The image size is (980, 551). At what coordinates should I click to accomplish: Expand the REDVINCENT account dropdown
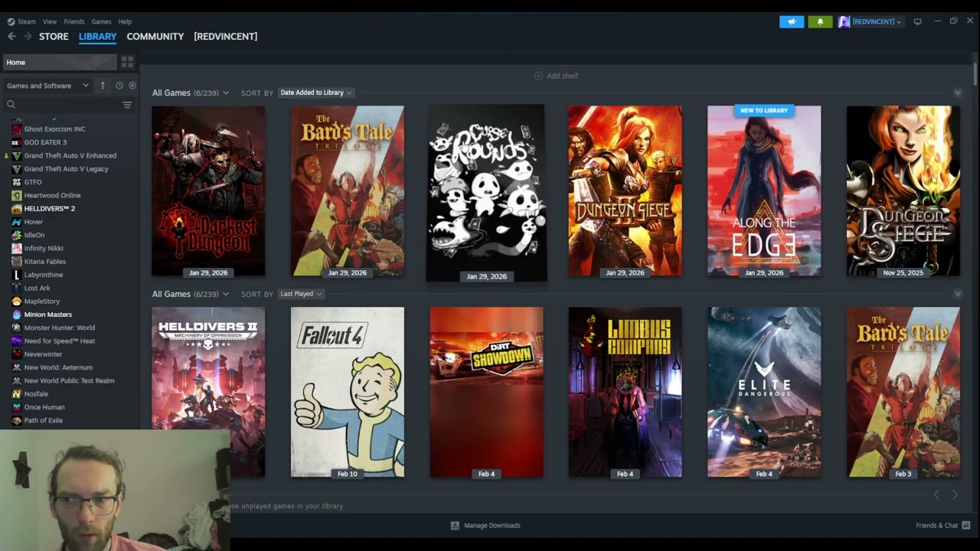(x=876, y=21)
